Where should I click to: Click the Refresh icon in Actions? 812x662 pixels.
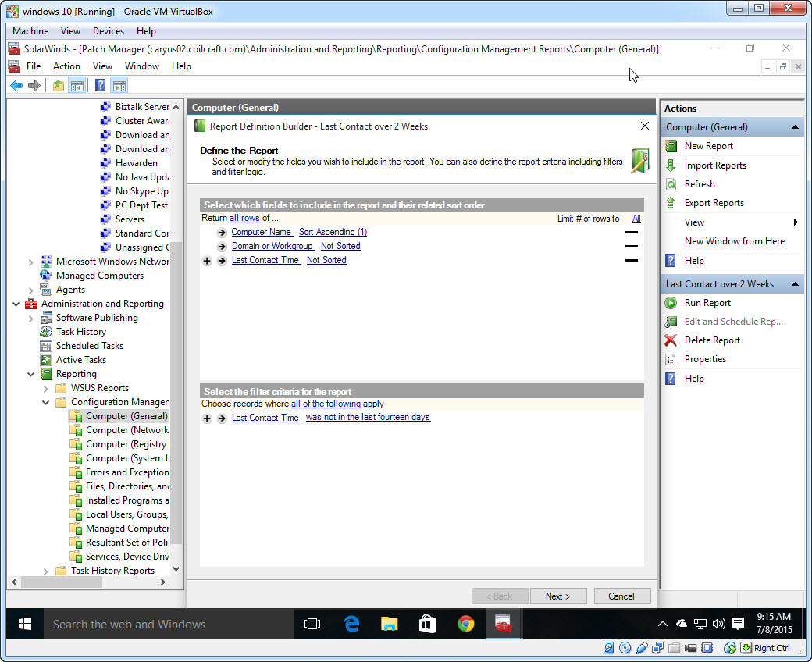pyautogui.click(x=671, y=184)
